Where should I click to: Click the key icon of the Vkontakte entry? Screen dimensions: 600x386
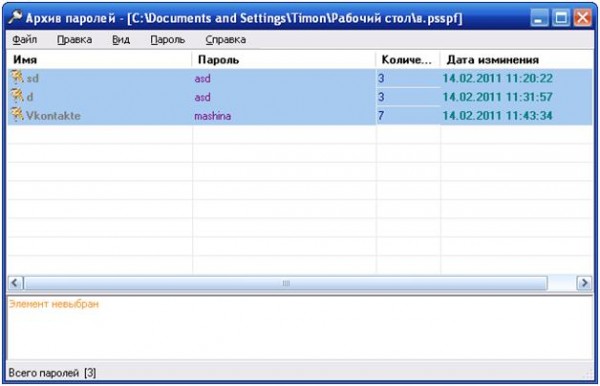coord(17,114)
